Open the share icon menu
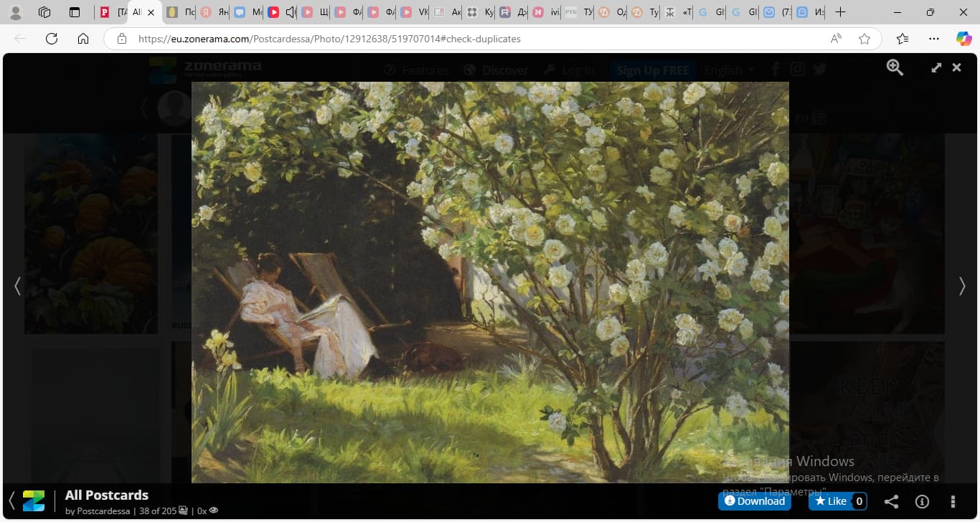Screen dimensions: 980x522 click(891, 502)
